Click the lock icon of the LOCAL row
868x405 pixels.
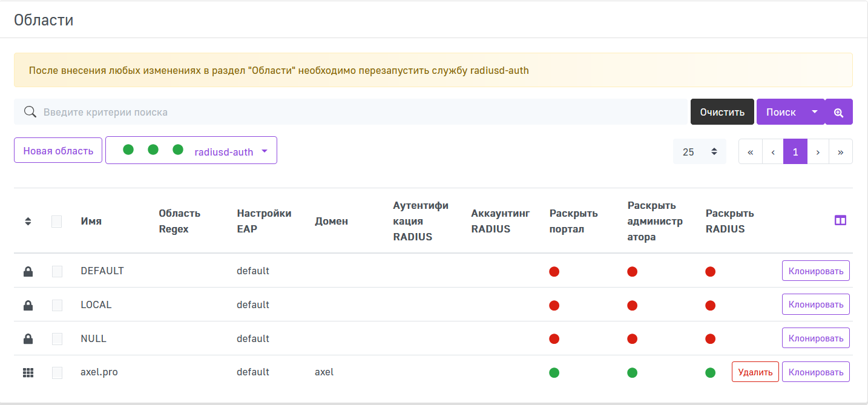tap(28, 306)
